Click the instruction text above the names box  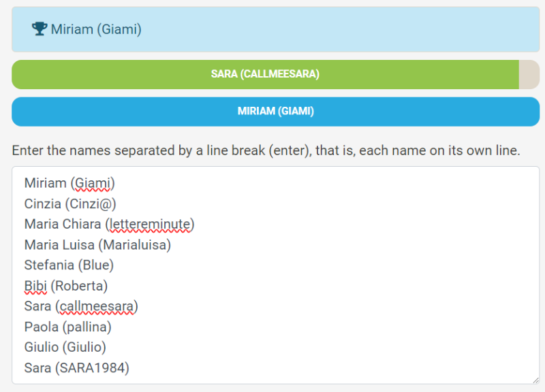pyautogui.click(x=266, y=150)
